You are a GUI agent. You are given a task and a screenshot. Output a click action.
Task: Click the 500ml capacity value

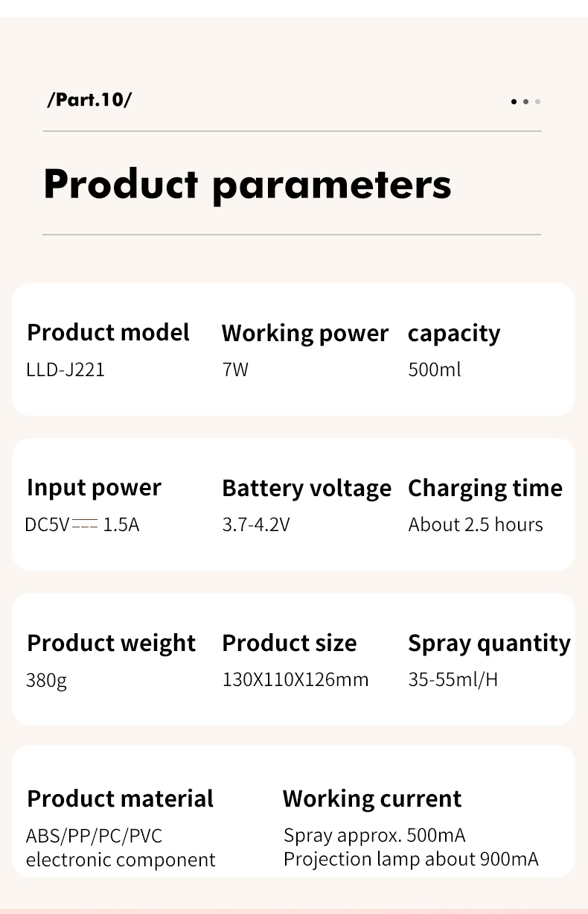[435, 369]
